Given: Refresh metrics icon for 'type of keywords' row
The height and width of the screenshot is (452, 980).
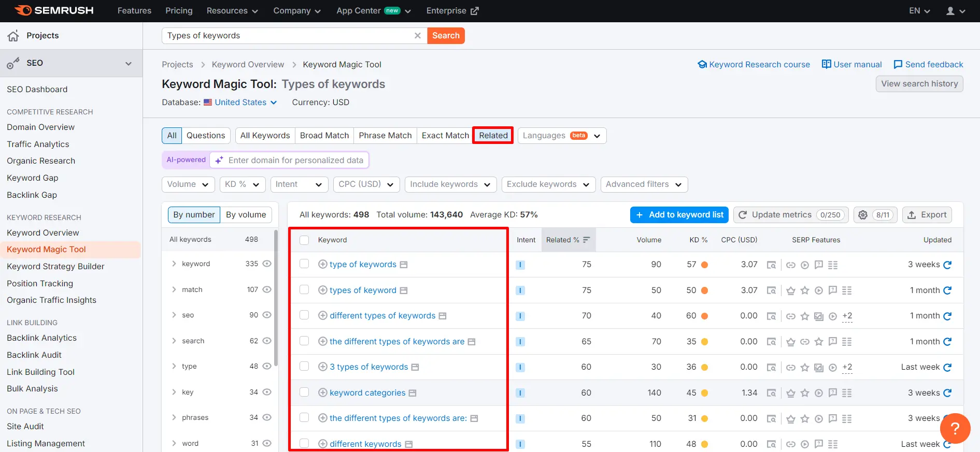Looking at the screenshot, I should (947, 265).
